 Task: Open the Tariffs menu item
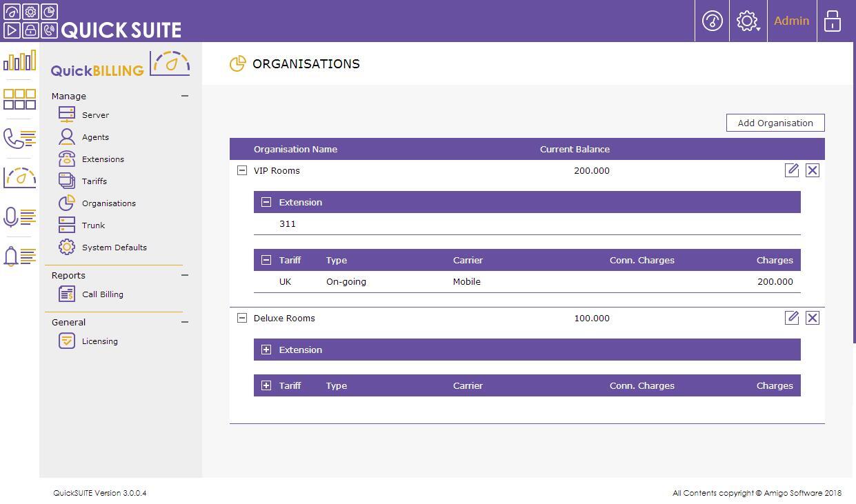(94, 181)
